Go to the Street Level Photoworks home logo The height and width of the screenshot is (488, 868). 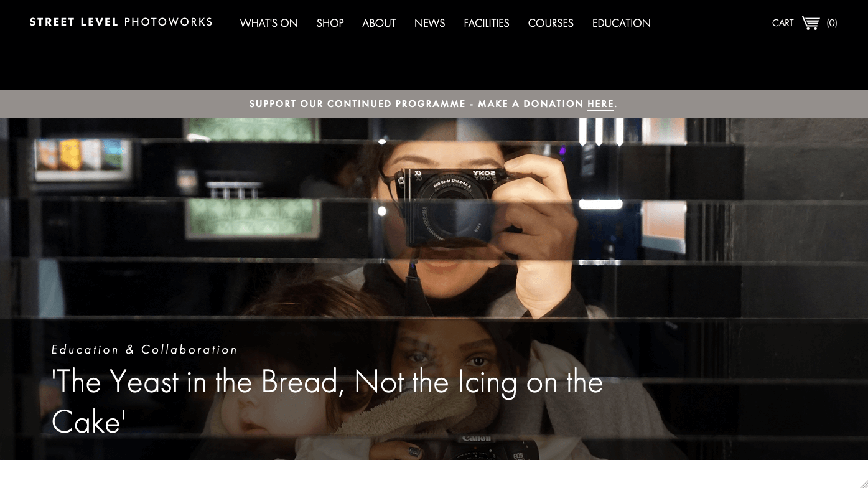click(121, 22)
